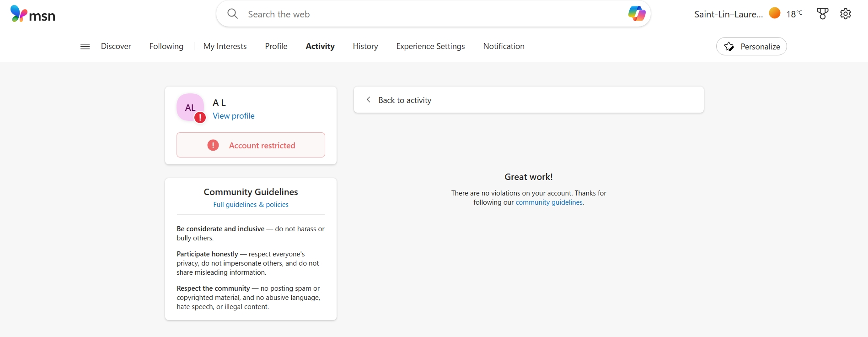The height and width of the screenshot is (337, 868).
Task: Select the Activity tab
Action: [x=320, y=46]
